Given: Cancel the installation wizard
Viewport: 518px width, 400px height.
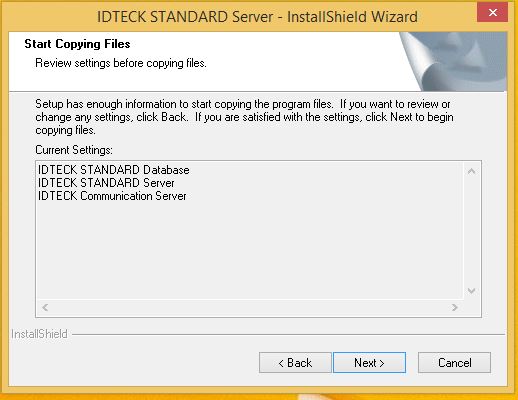Looking at the screenshot, I should coord(454,362).
